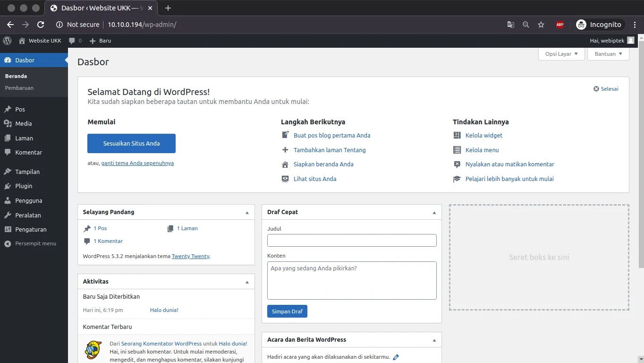This screenshot has height=363, width=644.
Task: Open the Laman pages menu
Action: pyautogui.click(x=34, y=138)
